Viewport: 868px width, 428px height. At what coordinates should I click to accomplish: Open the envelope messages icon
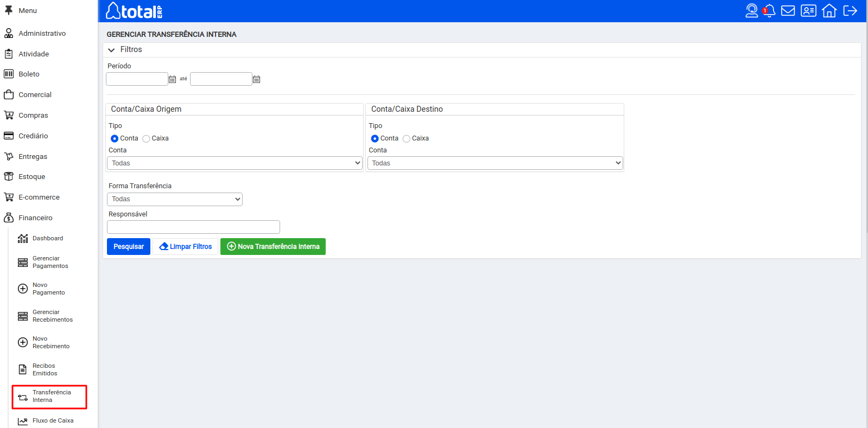pos(788,11)
